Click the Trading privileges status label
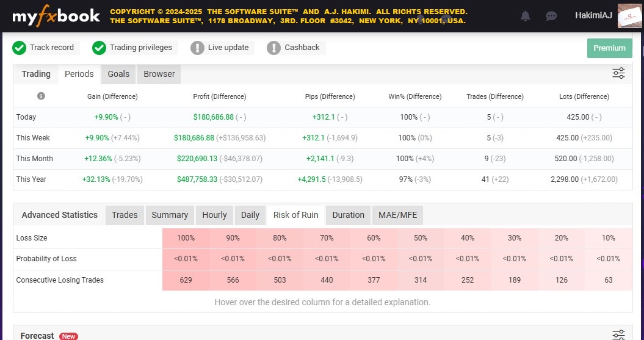 141,48
